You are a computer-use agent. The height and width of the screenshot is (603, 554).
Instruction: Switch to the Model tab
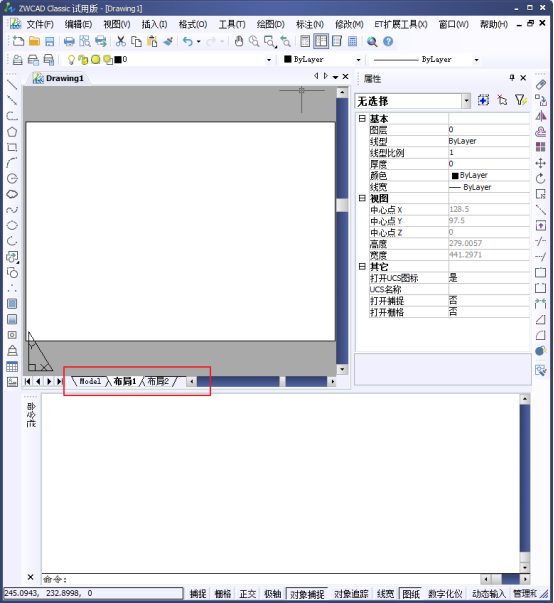click(x=90, y=381)
